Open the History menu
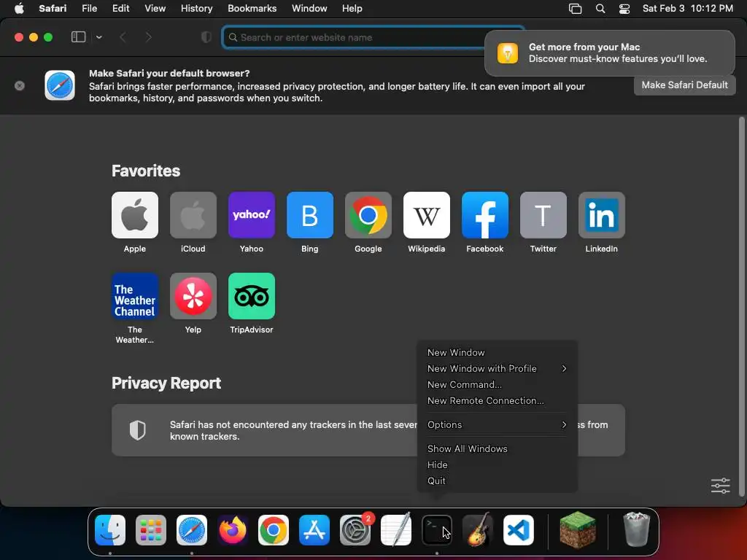 [196, 9]
